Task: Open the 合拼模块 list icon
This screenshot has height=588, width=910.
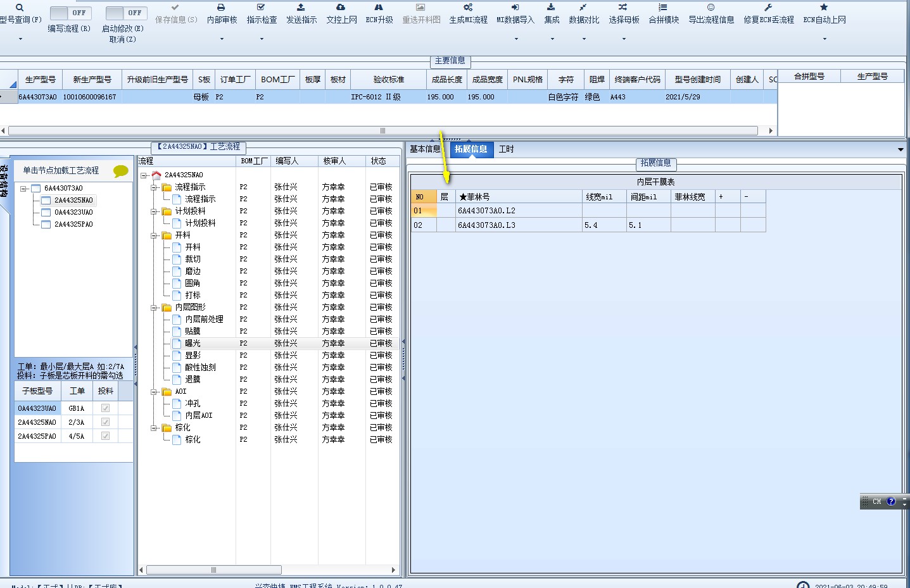Action: click(663, 8)
